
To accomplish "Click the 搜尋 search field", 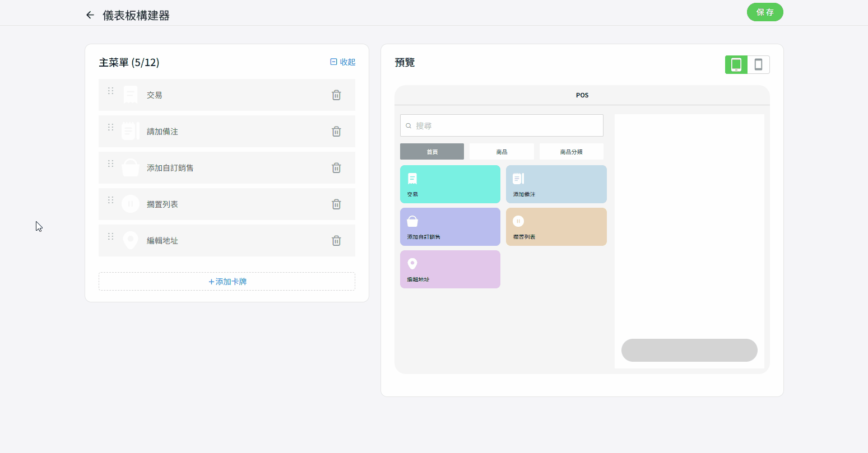I will [502, 126].
